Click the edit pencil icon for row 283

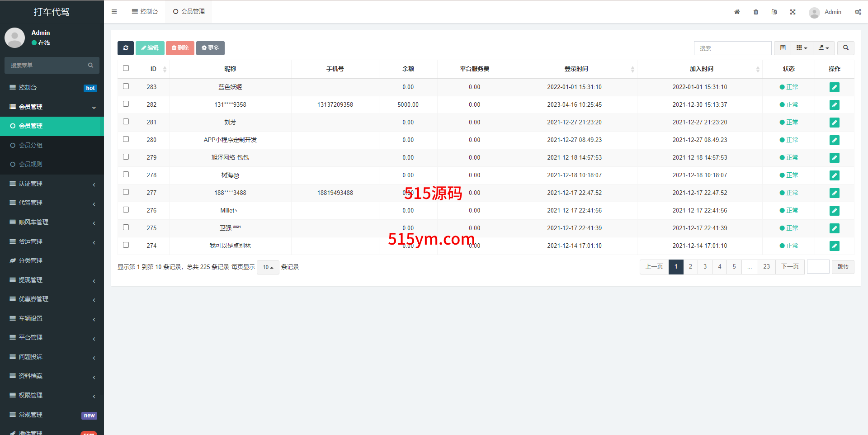tap(834, 87)
